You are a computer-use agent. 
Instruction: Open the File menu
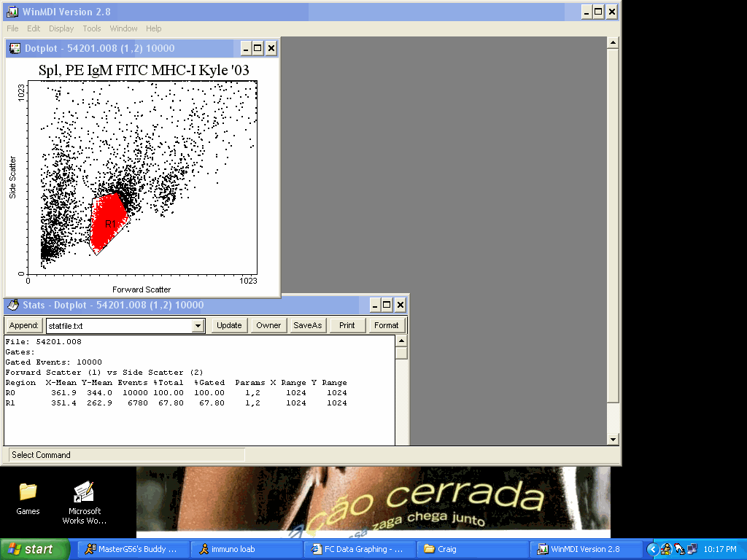click(13, 28)
